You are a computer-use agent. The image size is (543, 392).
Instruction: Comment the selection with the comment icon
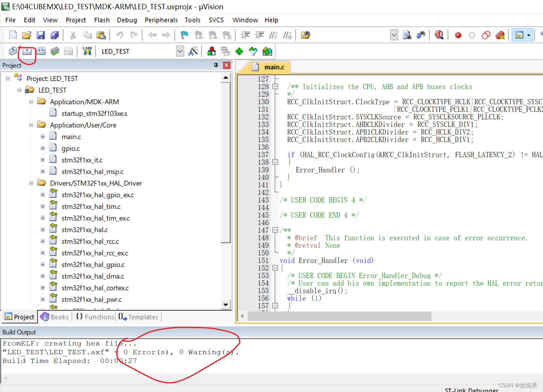pyautogui.click(x=273, y=35)
